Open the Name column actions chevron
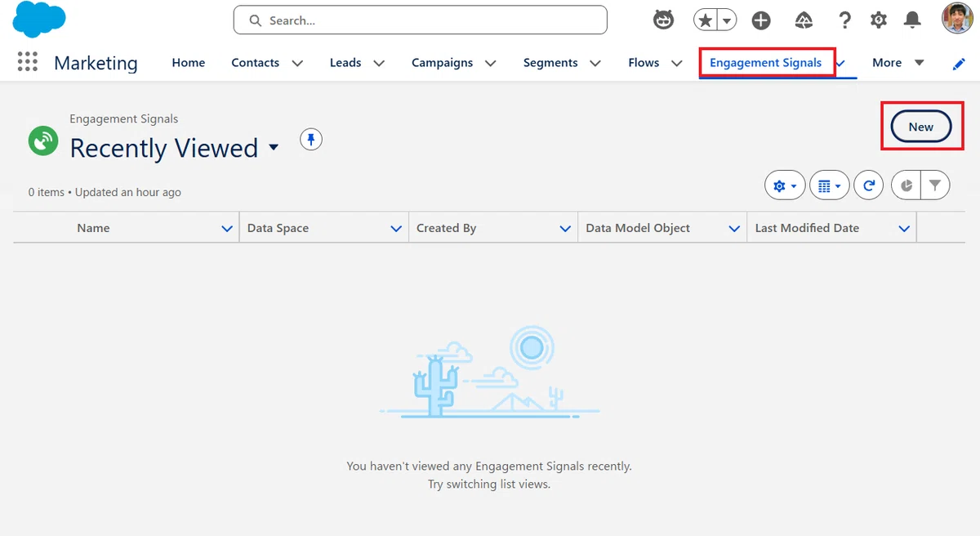980x536 pixels. 227,229
